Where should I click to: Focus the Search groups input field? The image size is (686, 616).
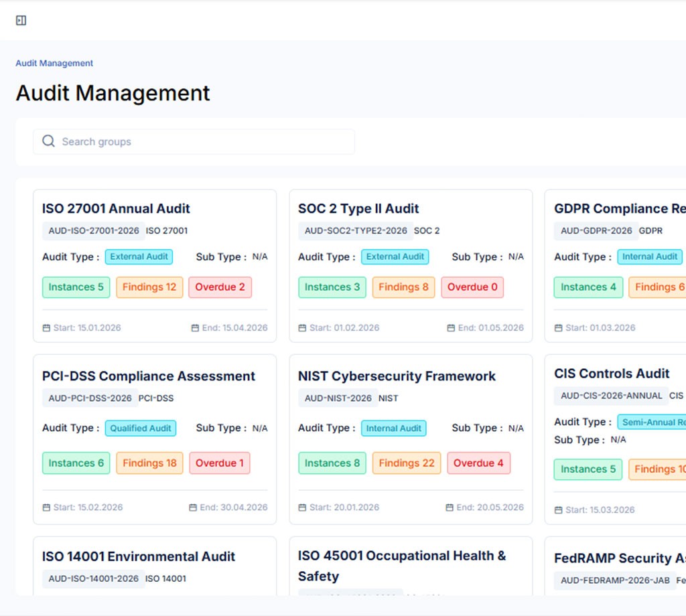tap(194, 142)
